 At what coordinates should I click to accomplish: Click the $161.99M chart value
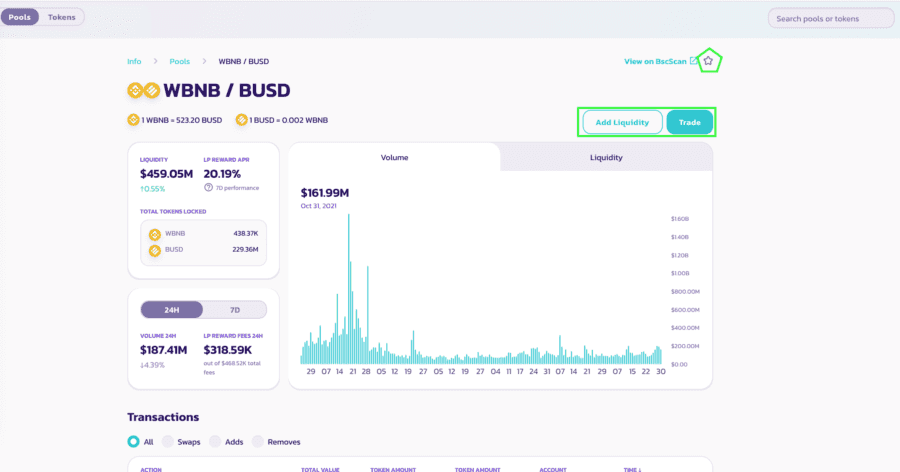[325, 193]
